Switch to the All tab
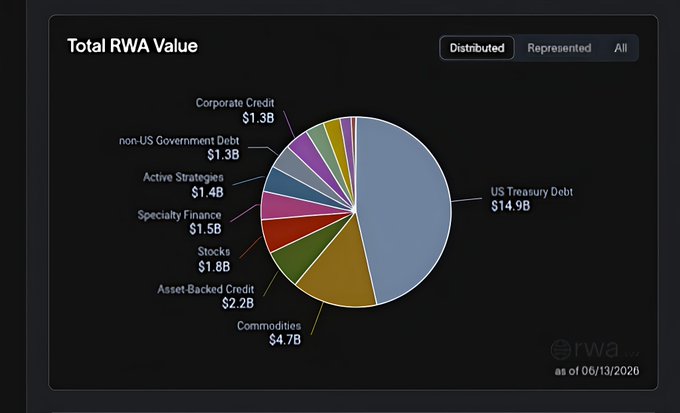 [x=620, y=48]
